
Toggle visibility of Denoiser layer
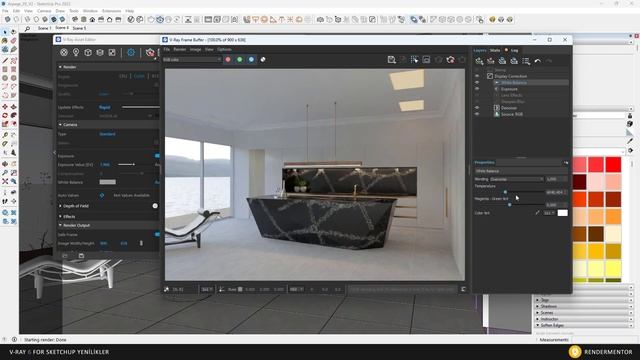pos(477,108)
